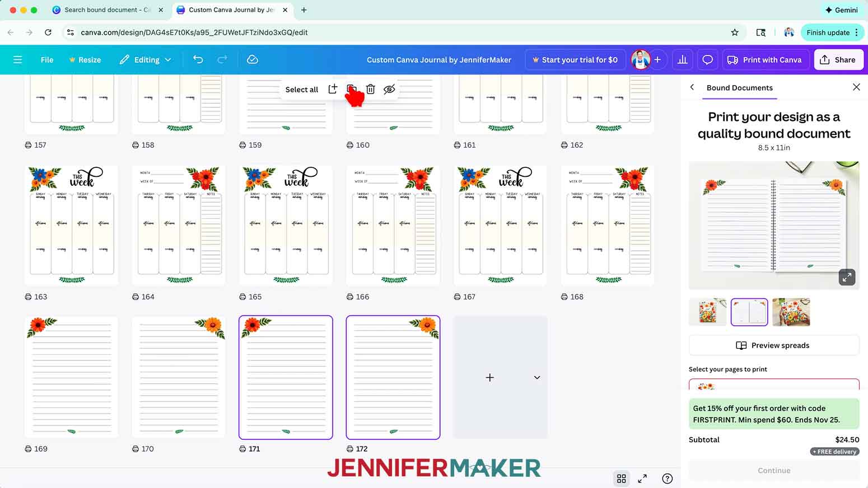
Task: Click the undo arrow icon
Action: [x=198, y=59]
